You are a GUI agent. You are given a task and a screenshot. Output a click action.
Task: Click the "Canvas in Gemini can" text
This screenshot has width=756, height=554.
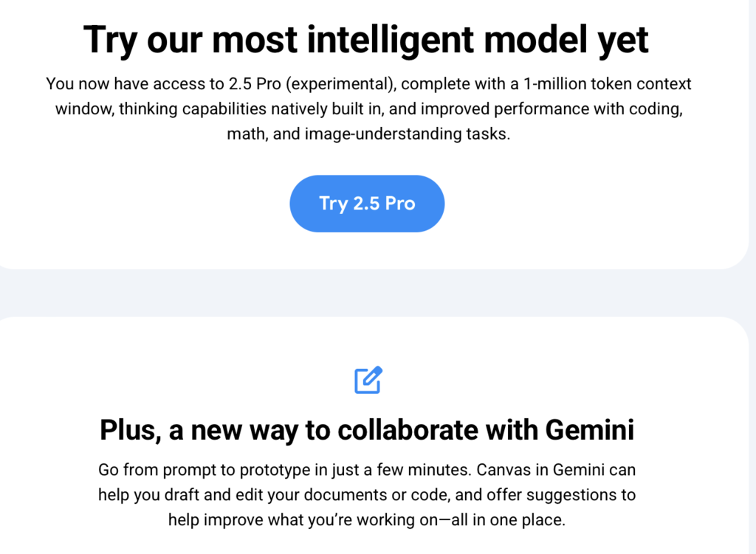(556, 470)
